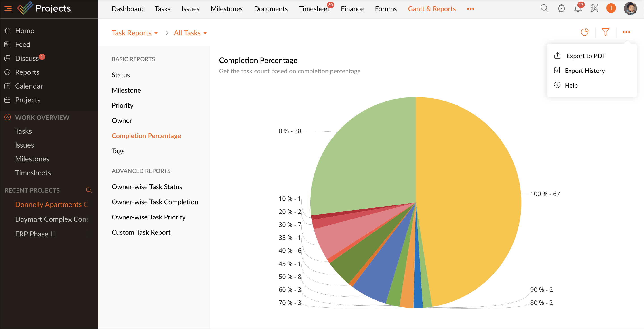The image size is (644, 329).
Task: Expand the Task Reports dropdown
Action: [x=135, y=33]
